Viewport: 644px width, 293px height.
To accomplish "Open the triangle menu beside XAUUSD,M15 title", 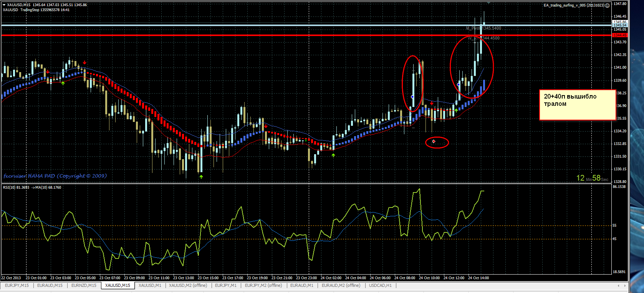I will (x=4, y=5).
